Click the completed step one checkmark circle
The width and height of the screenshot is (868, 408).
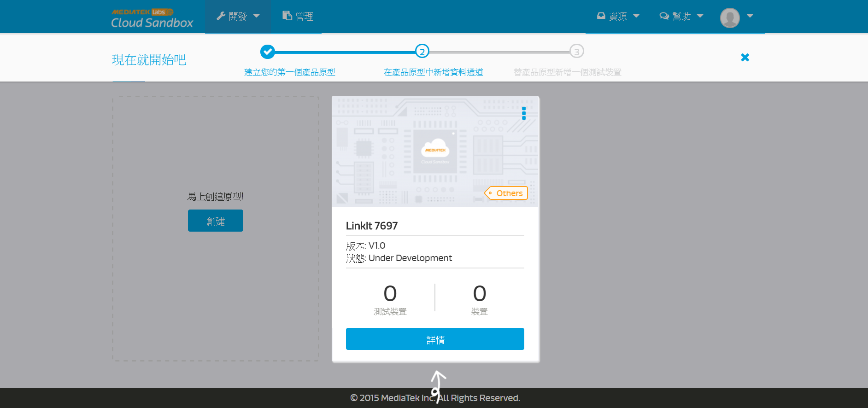267,52
